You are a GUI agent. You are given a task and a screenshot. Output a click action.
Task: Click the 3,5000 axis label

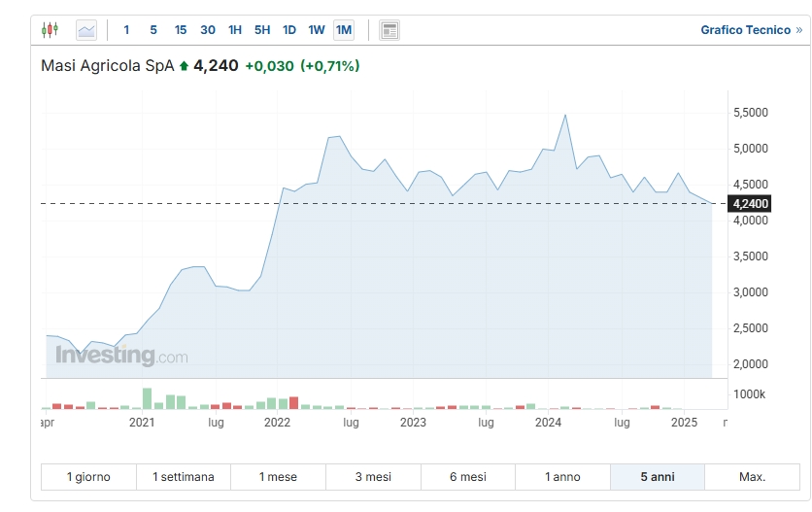751,256
